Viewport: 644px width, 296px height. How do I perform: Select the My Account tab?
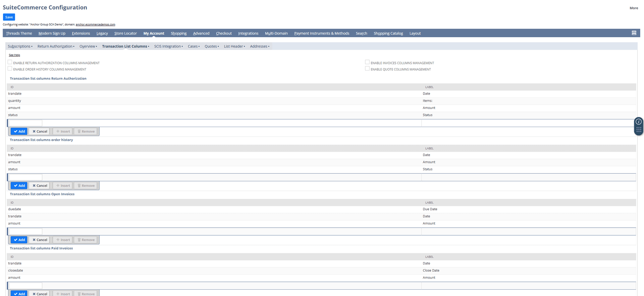pyautogui.click(x=154, y=33)
